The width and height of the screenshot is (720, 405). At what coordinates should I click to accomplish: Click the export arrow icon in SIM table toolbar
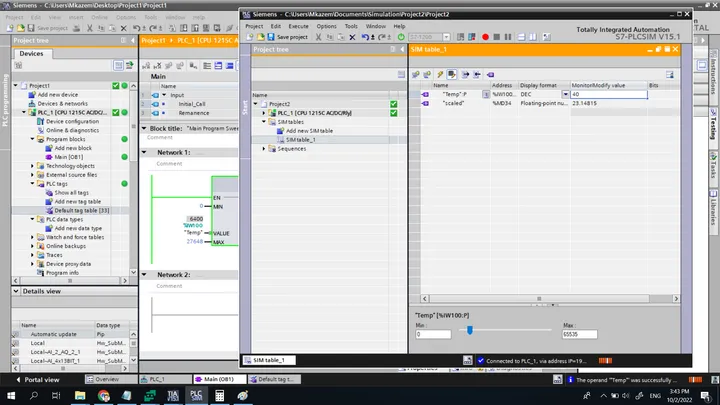[x=465, y=74]
